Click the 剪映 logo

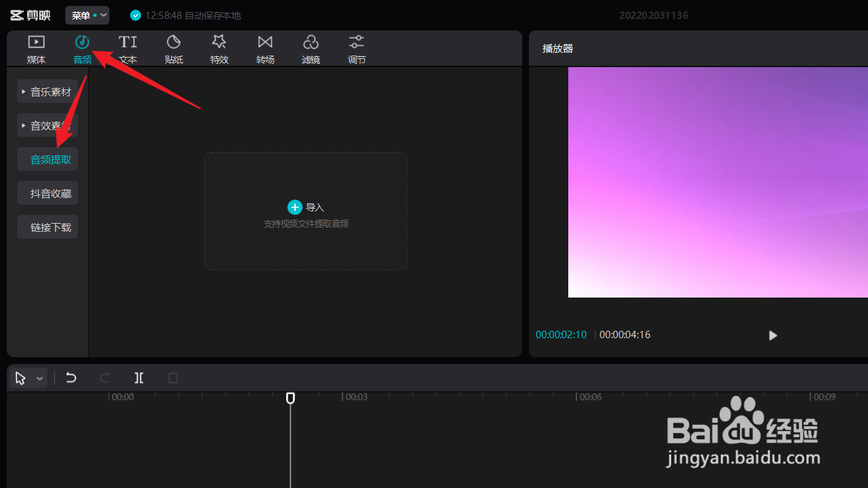click(31, 15)
